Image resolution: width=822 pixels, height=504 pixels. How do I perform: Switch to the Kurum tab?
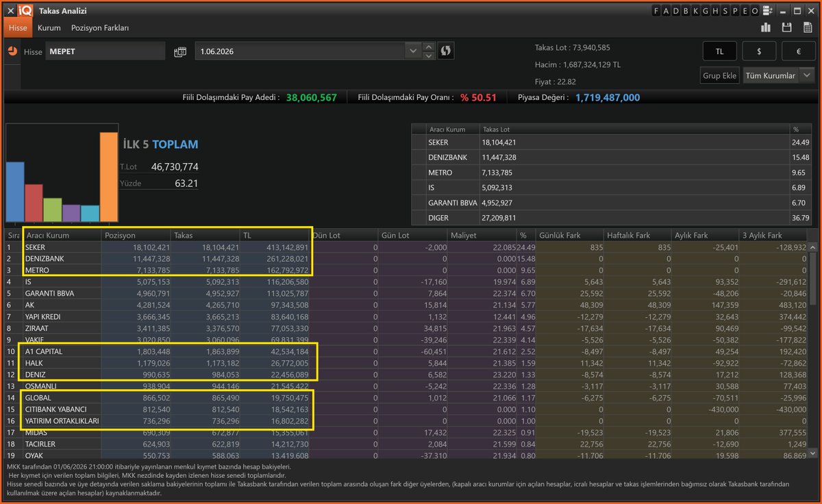(x=49, y=28)
